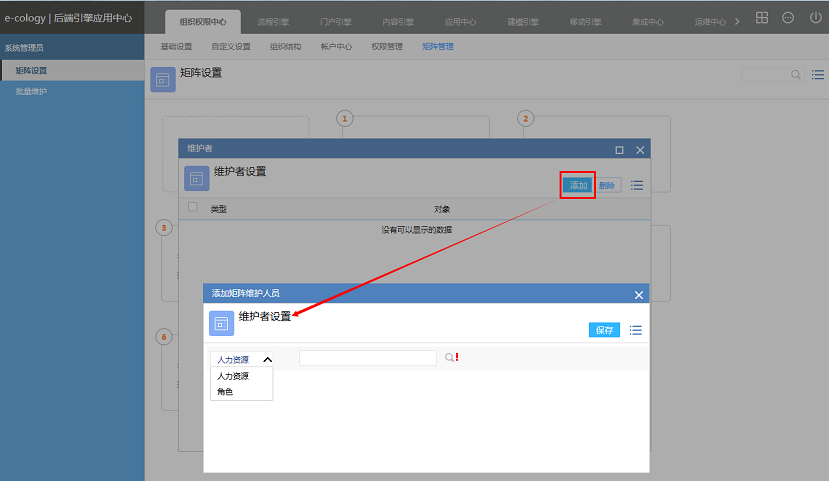The height and width of the screenshot is (481, 829).
Task: Click 对象 column header
Action: point(442,209)
